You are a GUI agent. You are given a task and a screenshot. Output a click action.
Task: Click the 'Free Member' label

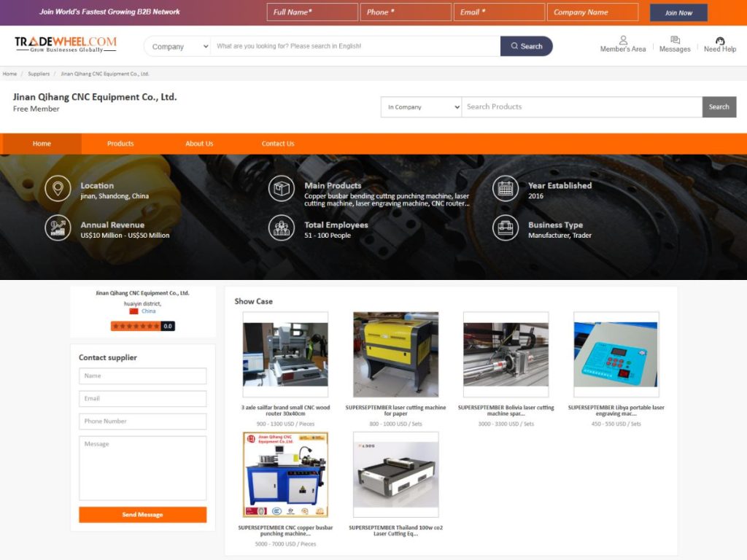click(36, 109)
